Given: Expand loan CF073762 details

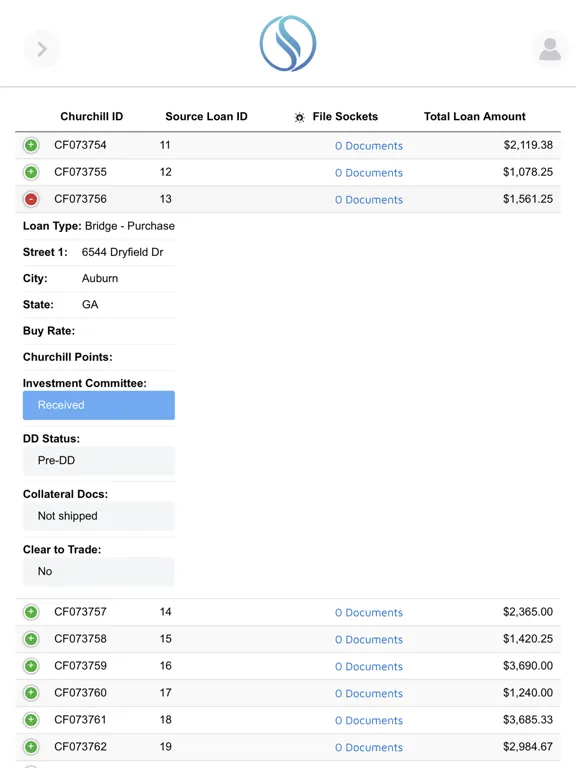Looking at the screenshot, I should pyautogui.click(x=31, y=746).
